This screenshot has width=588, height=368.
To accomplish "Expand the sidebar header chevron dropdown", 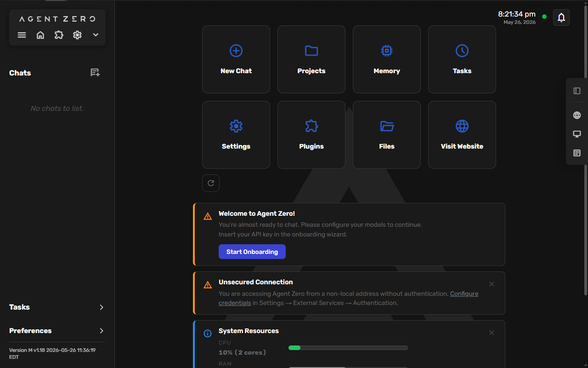I will 96,35.
